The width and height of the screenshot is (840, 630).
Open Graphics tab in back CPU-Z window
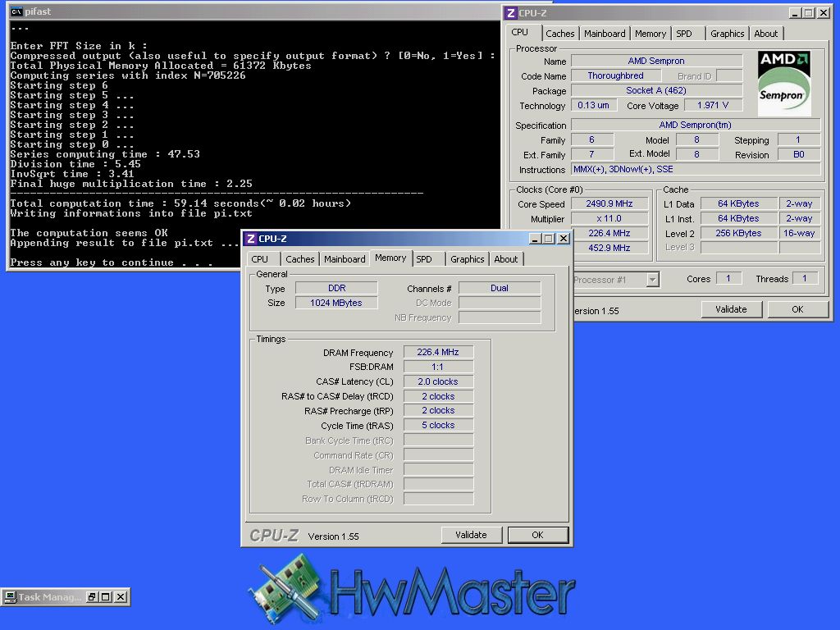[x=727, y=34]
